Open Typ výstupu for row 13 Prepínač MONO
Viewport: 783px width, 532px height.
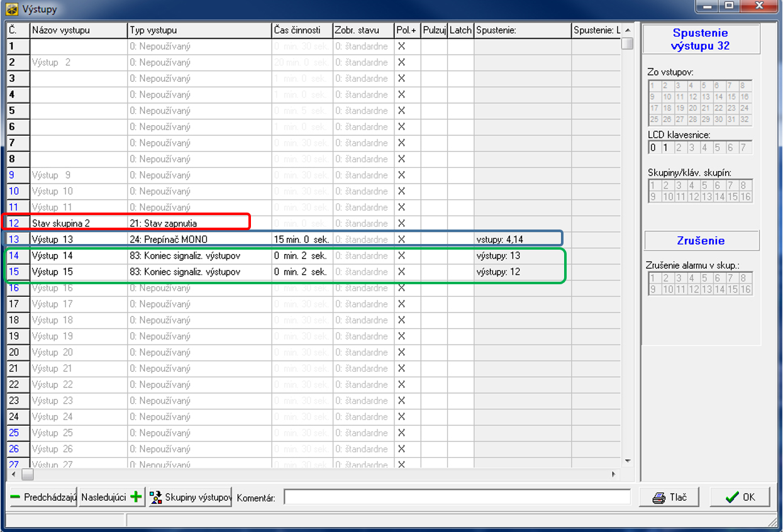tap(199, 240)
